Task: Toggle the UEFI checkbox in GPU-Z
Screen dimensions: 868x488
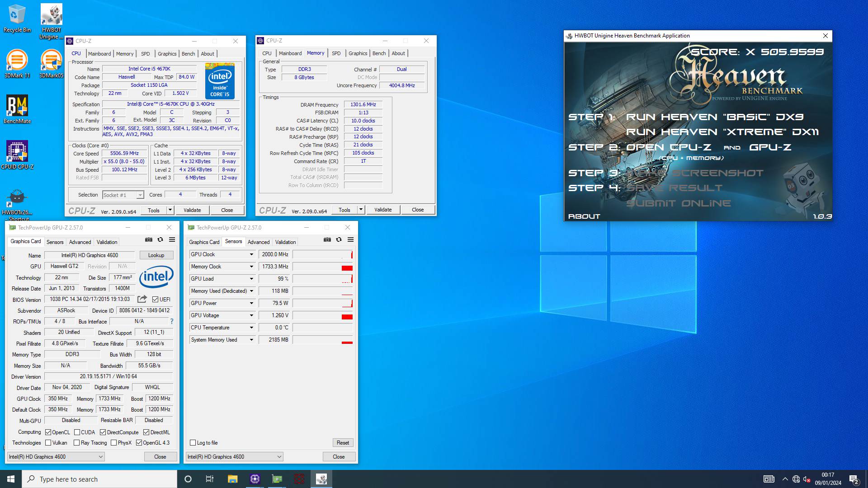Action: pos(156,300)
